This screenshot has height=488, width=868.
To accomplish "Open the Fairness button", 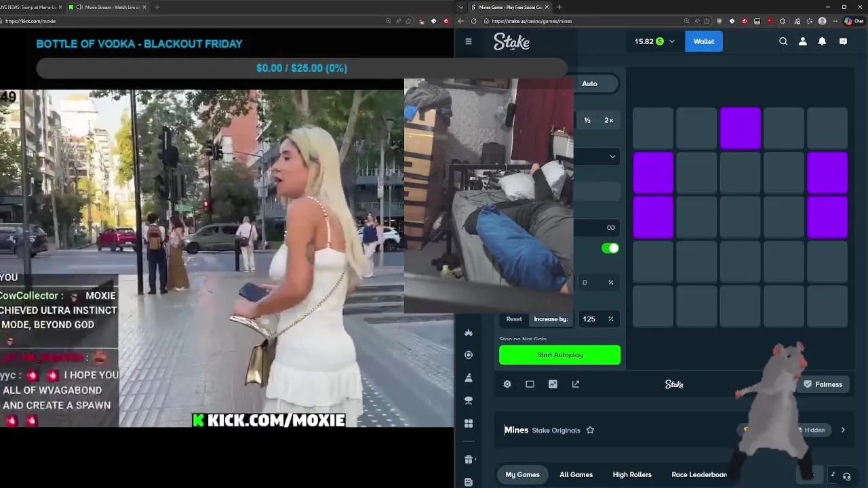I will coord(823,384).
